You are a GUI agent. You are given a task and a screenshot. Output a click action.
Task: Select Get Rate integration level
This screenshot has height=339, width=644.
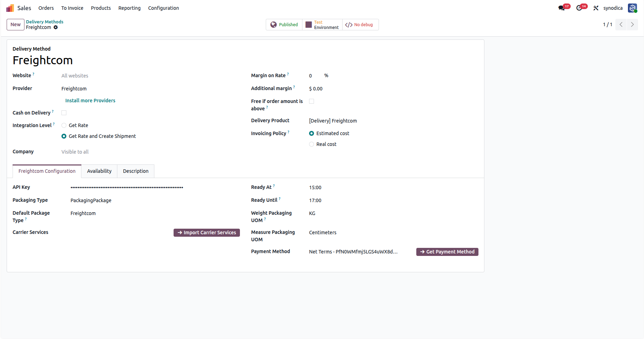64,125
